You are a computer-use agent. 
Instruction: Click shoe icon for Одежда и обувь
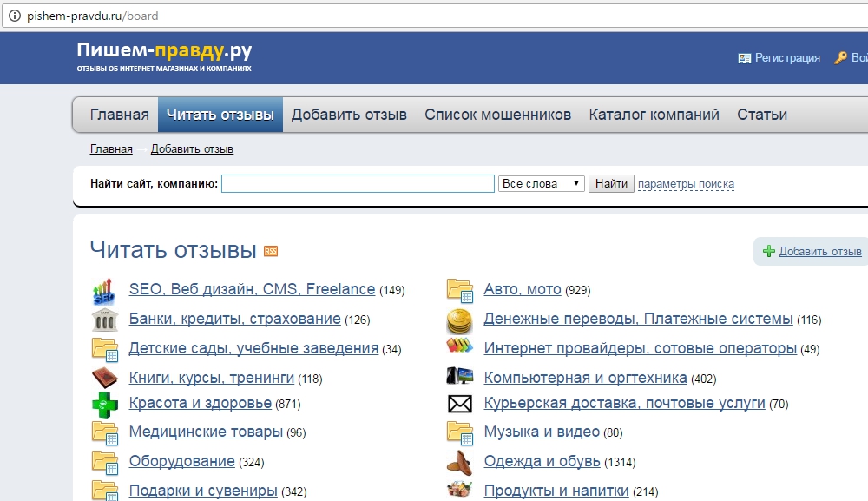tap(459, 463)
